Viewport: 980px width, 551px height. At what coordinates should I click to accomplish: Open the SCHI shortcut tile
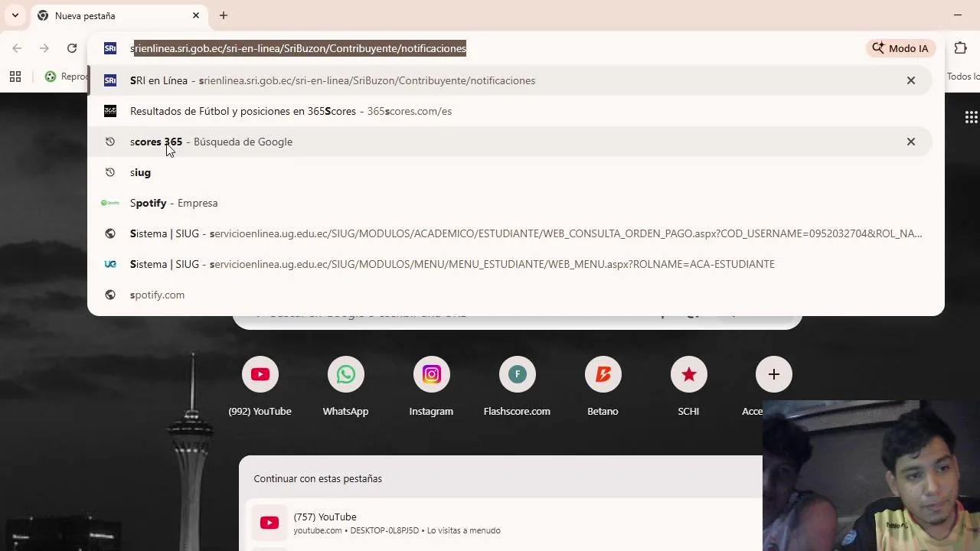(x=689, y=386)
